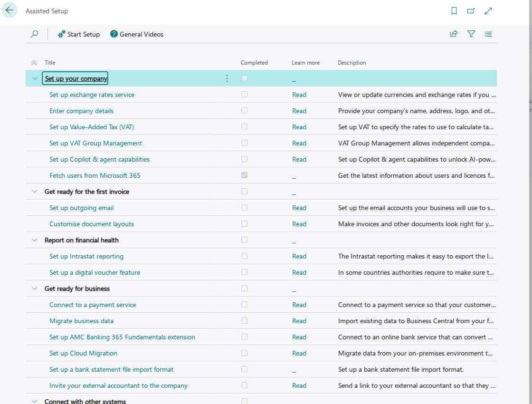Toggle Completed for Enter company details
This screenshot has height=404, width=532.
tap(244, 110)
